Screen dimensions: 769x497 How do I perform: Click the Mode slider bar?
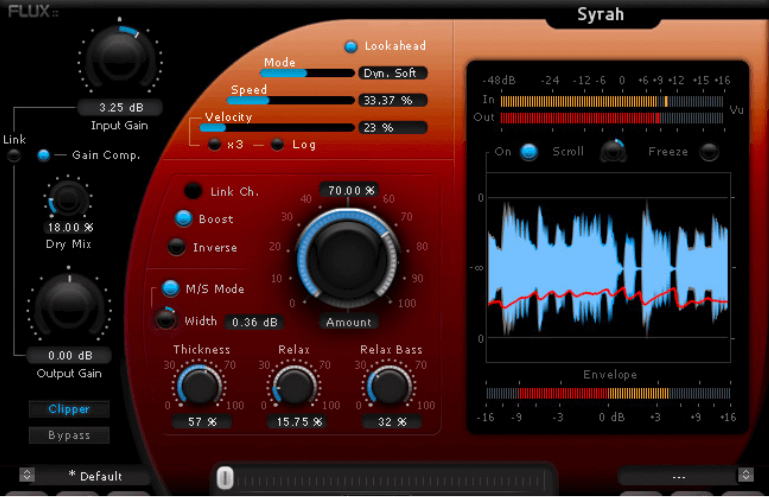click(x=307, y=73)
